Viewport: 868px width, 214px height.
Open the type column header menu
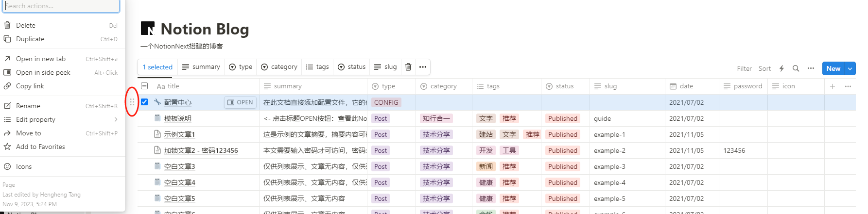click(392, 86)
